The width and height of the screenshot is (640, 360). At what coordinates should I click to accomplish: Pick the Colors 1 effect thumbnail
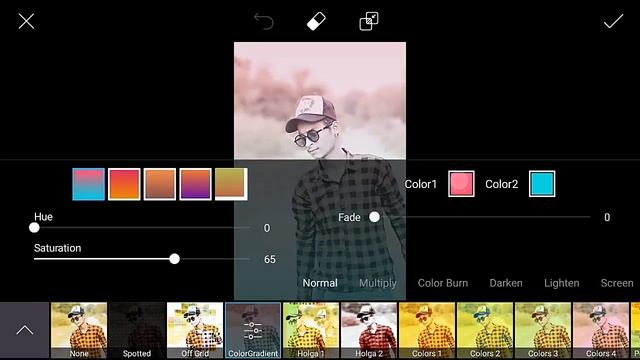click(427, 330)
